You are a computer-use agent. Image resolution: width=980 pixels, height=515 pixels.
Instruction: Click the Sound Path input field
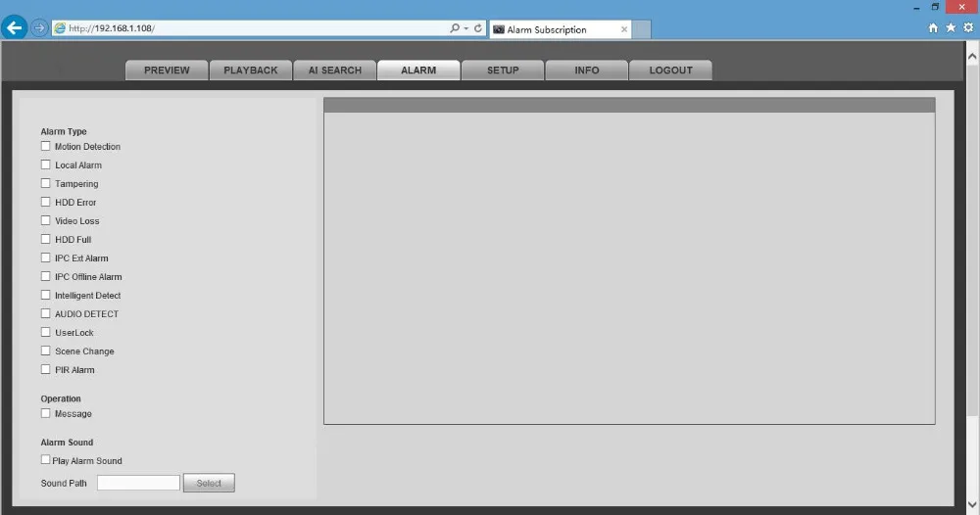tap(138, 483)
